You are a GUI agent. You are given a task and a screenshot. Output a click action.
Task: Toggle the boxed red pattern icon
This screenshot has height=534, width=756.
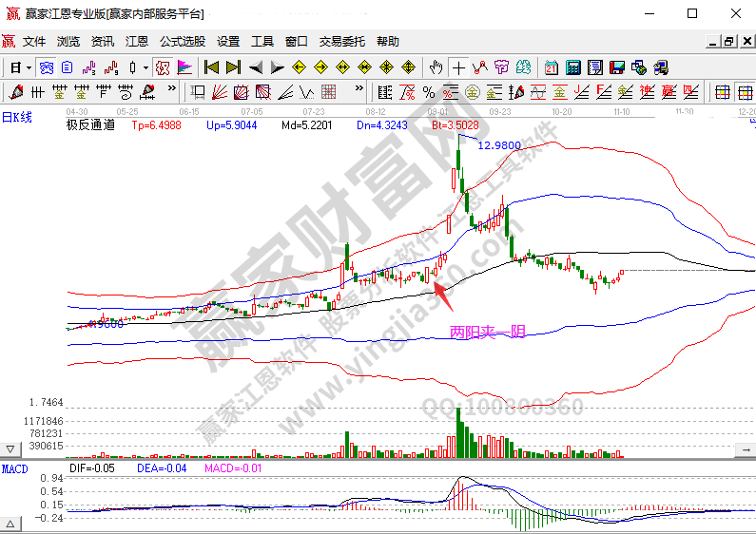click(163, 67)
